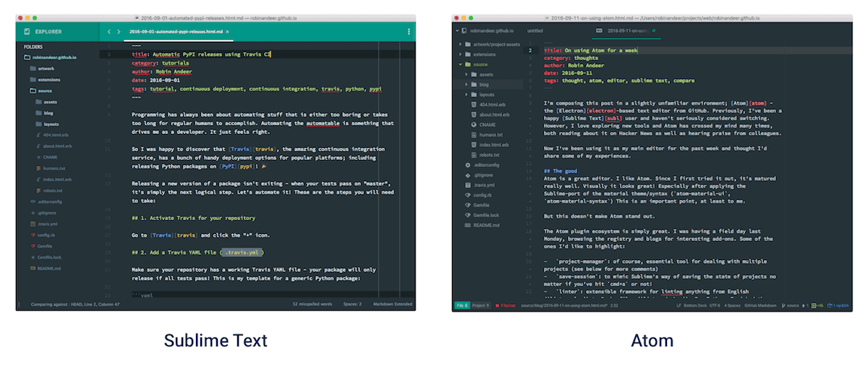The width and height of the screenshot is (868, 365).
Task: Open .travis.yml in Atom tree view
Action: click(x=479, y=185)
